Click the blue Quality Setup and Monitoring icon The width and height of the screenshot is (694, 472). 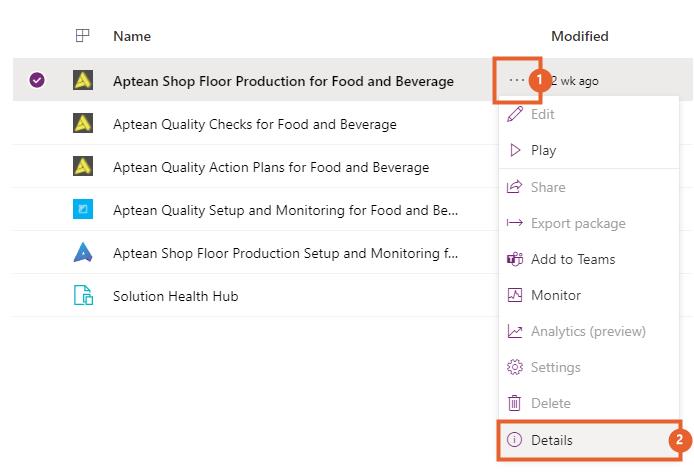coord(83,210)
